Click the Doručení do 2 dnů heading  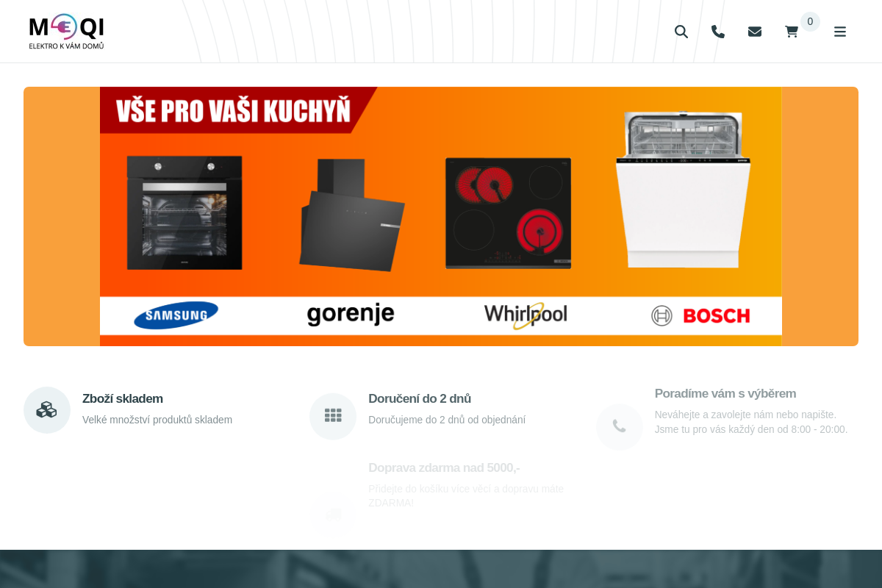tap(420, 398)
